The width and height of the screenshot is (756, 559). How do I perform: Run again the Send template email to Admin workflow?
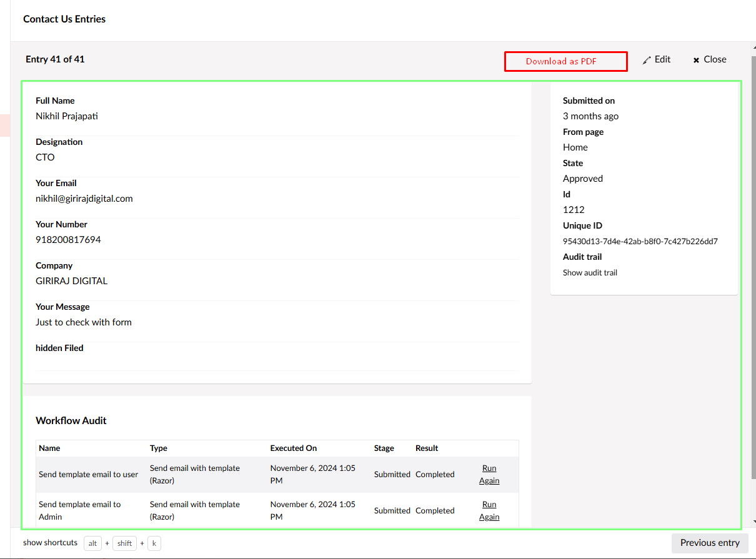click(x=489, y=510)
